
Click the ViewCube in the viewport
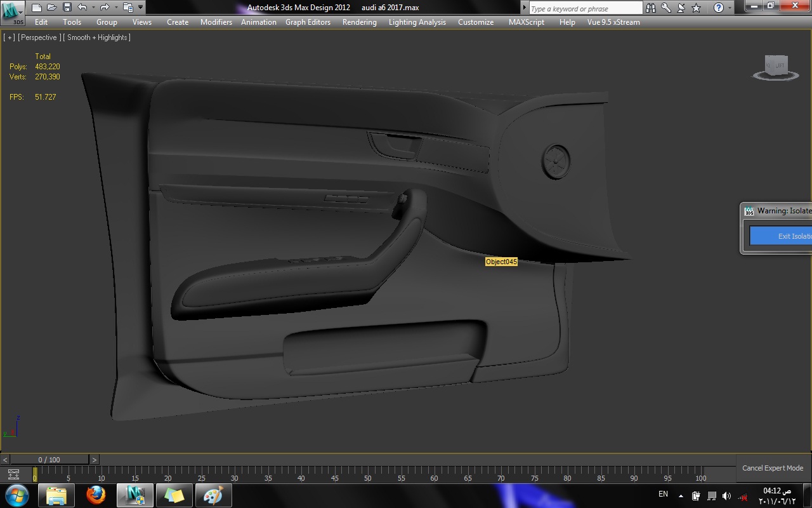[x=775, y=67]
